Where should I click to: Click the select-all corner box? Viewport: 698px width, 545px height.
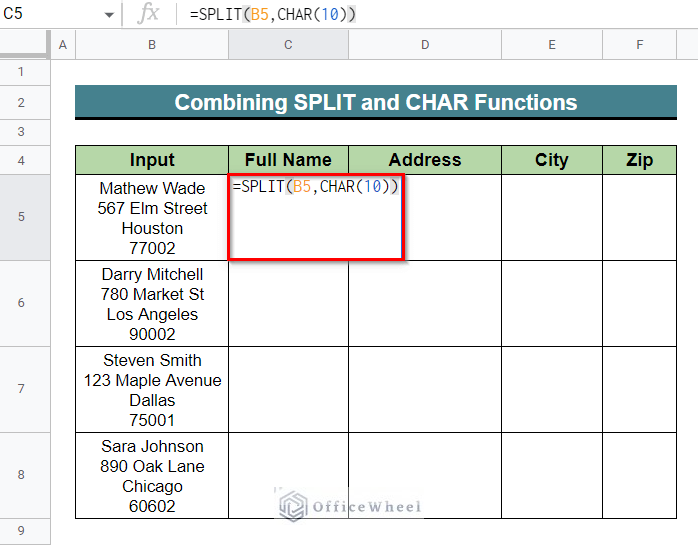click(24, 45)
